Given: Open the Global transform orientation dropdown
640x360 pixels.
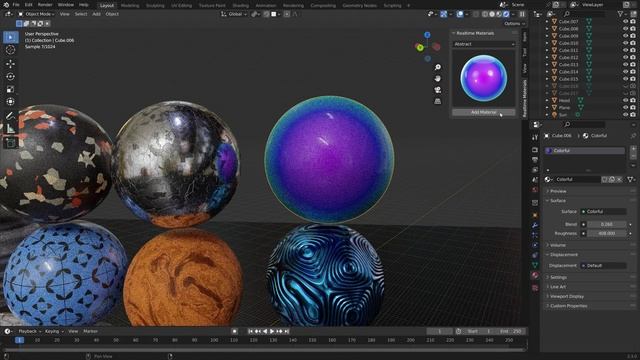Looking at the screenshot, I should coord(234,14).
